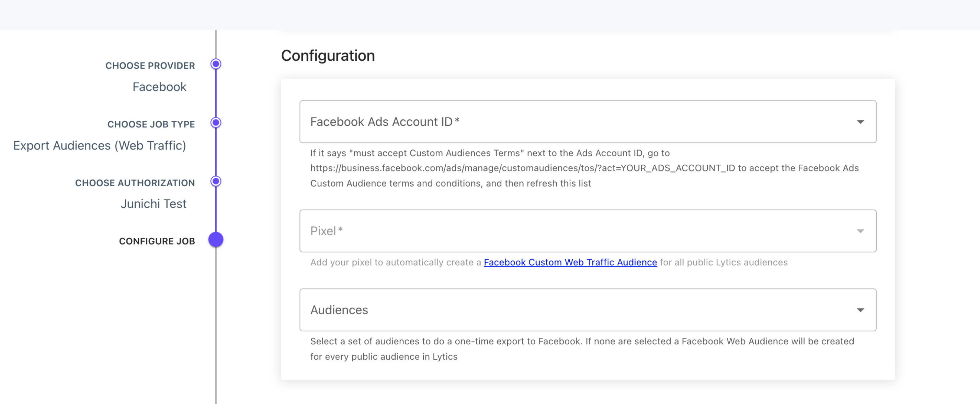The height and width of the screenshot is (404, 980).
Task: Click the Junichi Test authorization value
Action: [154, 204]
